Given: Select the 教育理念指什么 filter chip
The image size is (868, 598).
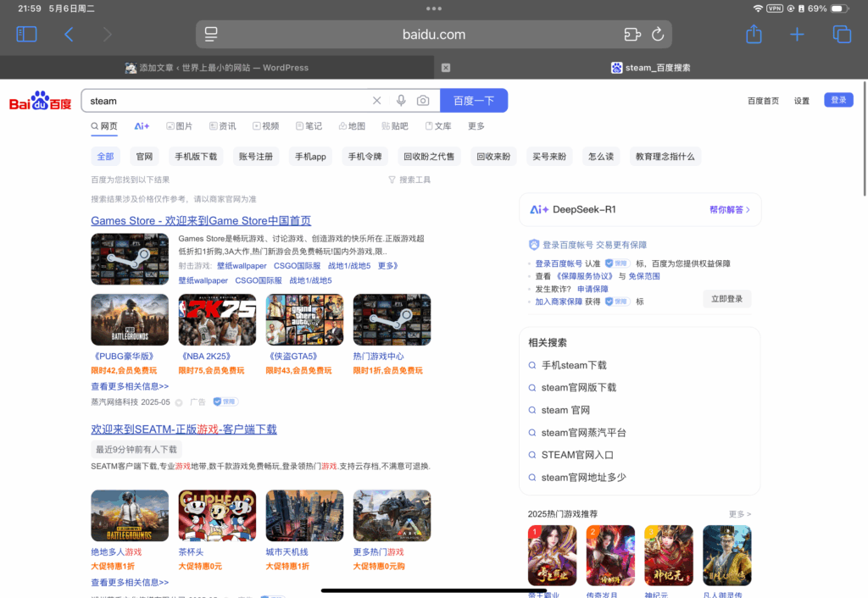Looking at the screenshot, I should [665, 157].
